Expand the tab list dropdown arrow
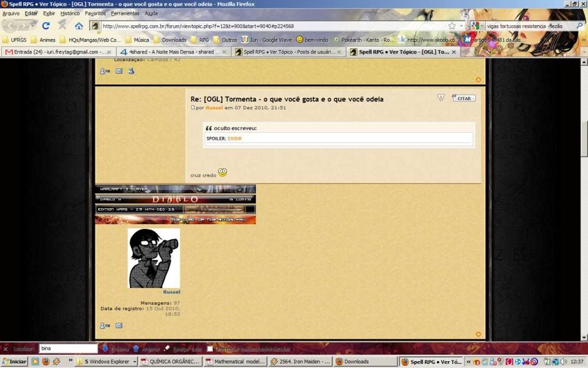 583,52
